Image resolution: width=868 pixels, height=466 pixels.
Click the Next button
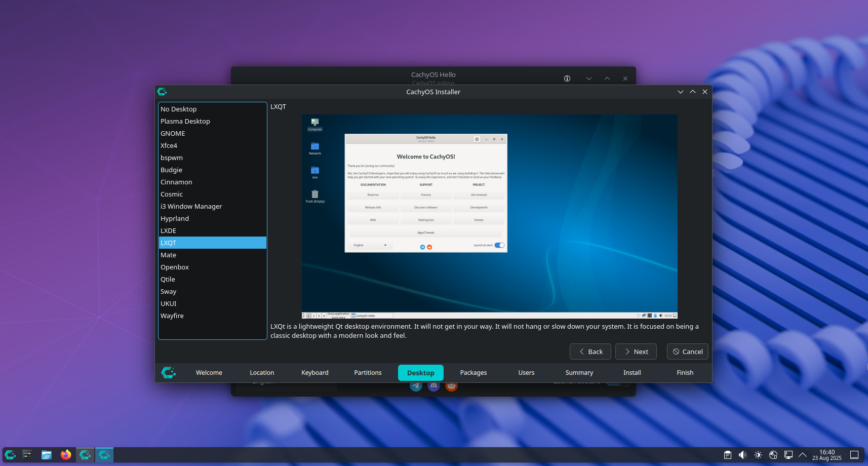636,352
